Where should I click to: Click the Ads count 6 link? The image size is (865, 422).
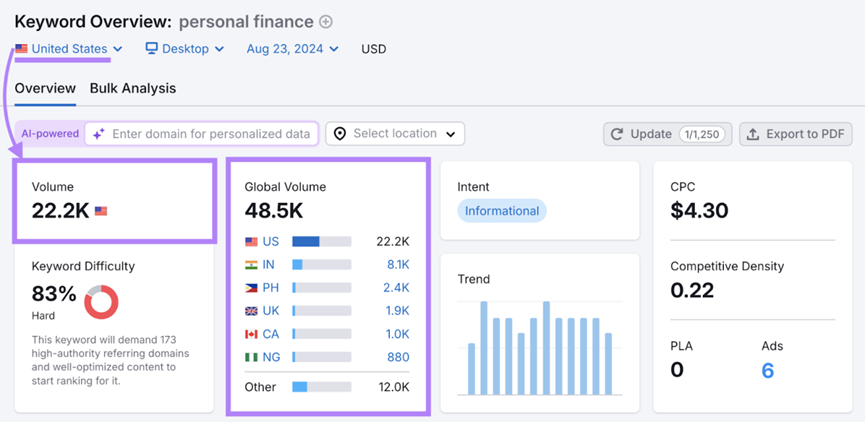pos(767,371)
